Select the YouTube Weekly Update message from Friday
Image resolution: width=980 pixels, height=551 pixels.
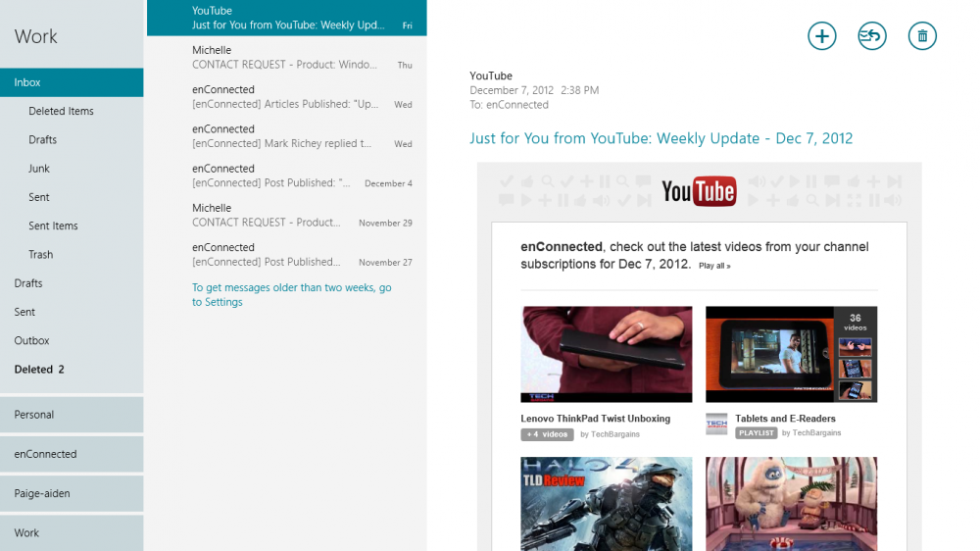coord(287,18)
